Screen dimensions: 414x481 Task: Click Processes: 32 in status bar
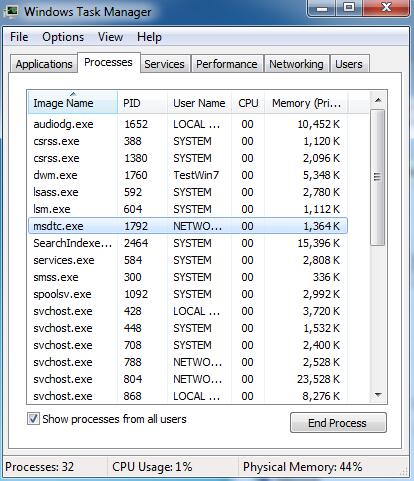point(40,467)
